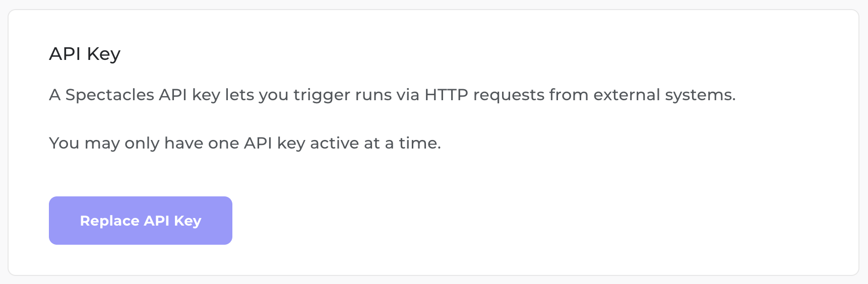
Task: Click the Replace API Key button
Action: (x=140, y=221)
